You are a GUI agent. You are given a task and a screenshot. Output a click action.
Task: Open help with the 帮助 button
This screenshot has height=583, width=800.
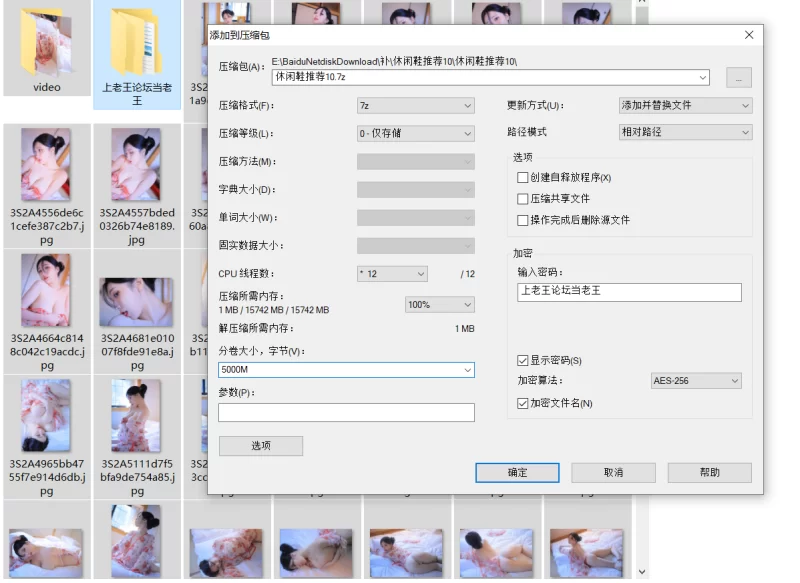click(x=710, y=473)
